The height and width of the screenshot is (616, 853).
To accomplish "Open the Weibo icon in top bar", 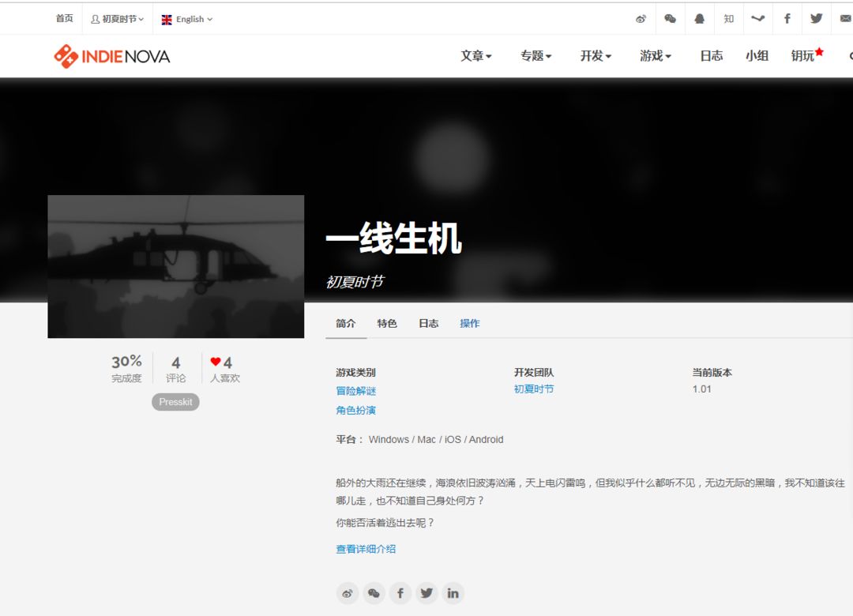I will pyautogui.click(x=641, y=19).
